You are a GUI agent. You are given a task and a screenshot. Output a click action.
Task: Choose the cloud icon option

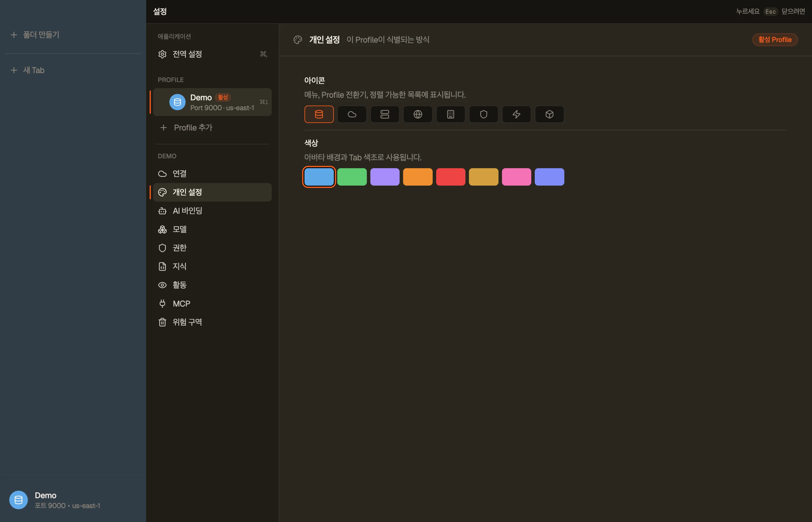352,114
